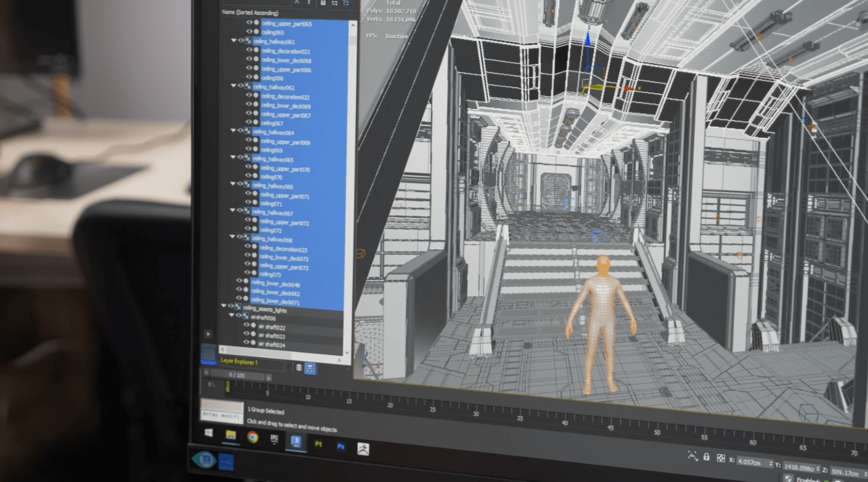868x482 pixels.
Task: Click the explorer list scroll-down arrow
Action: [347, 352]
